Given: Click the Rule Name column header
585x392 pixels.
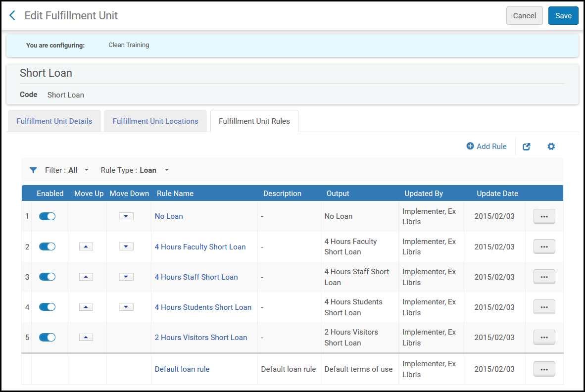Looking at the screenshot, I should coord(175,194).
